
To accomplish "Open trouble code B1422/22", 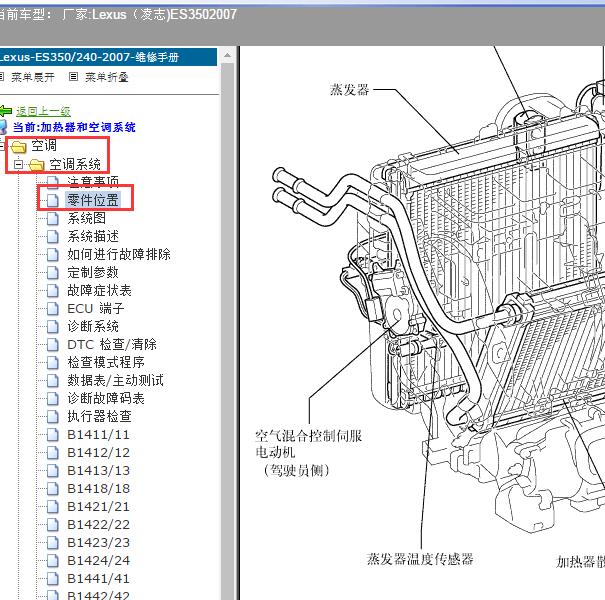I will (x=98, y=525).
